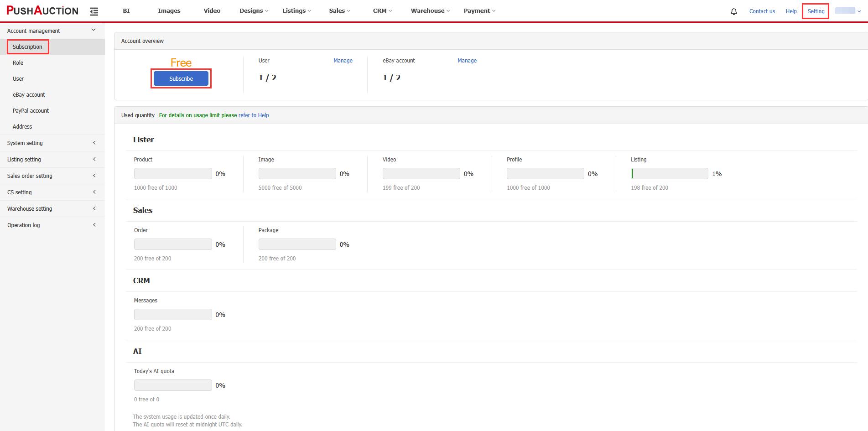
Task: Expand the Operation log section
Action: 52,225
